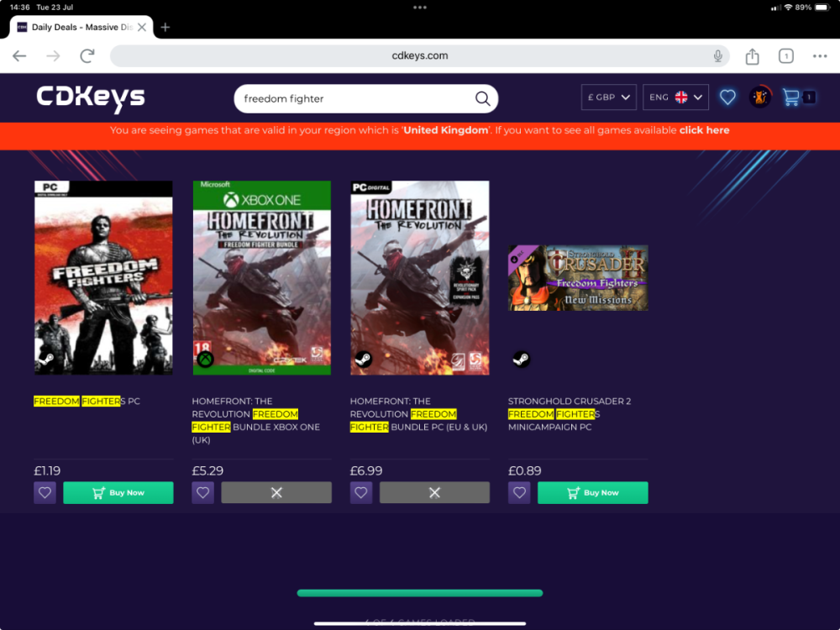Open Stronghold Crusader 2 thumbnail
Viewport: 840px width, 630px height.
(578, 278)
